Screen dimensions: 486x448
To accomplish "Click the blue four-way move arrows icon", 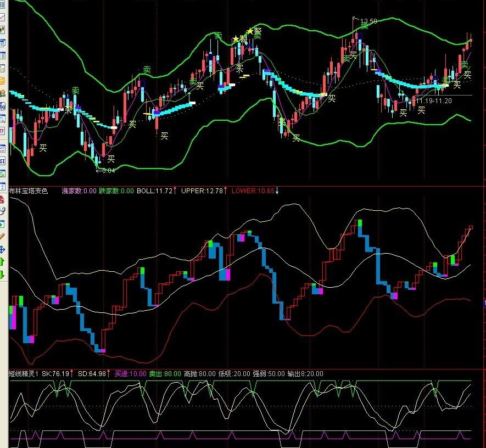I will coord(2,249).
